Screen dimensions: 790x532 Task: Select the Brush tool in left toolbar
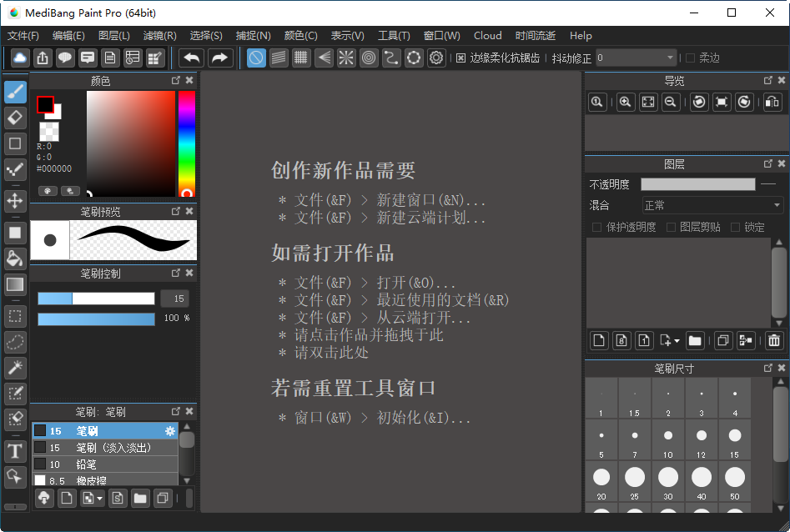click(15, 92)
